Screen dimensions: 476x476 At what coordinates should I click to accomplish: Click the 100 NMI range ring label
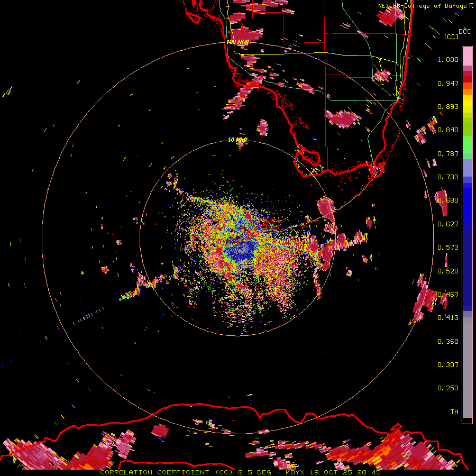[x=237, y=42]
